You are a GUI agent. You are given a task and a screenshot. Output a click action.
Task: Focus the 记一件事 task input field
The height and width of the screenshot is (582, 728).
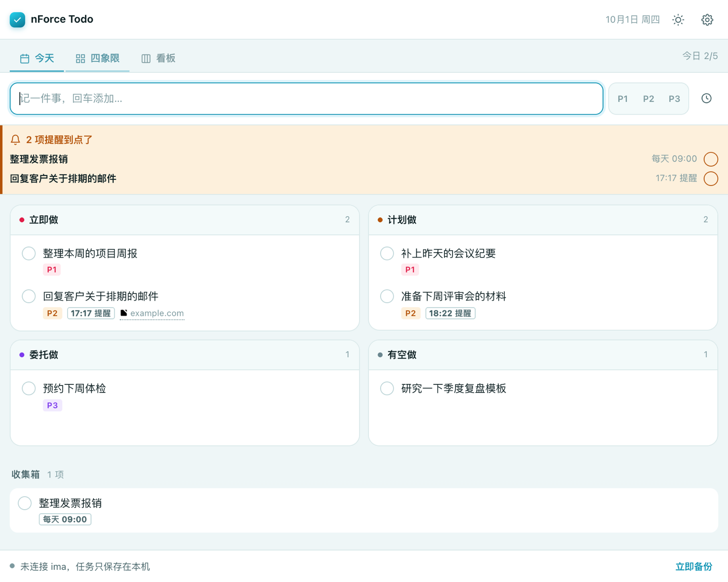click(x=306, y=99)
